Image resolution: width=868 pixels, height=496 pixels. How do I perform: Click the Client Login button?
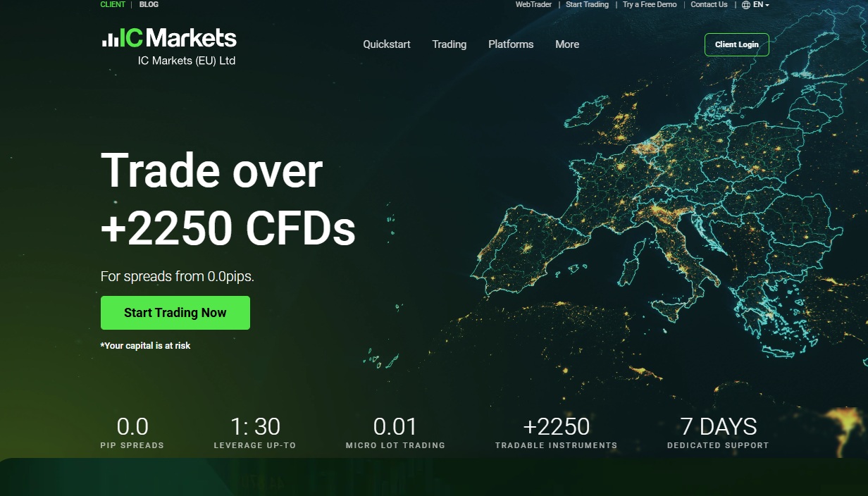(737, 44)
